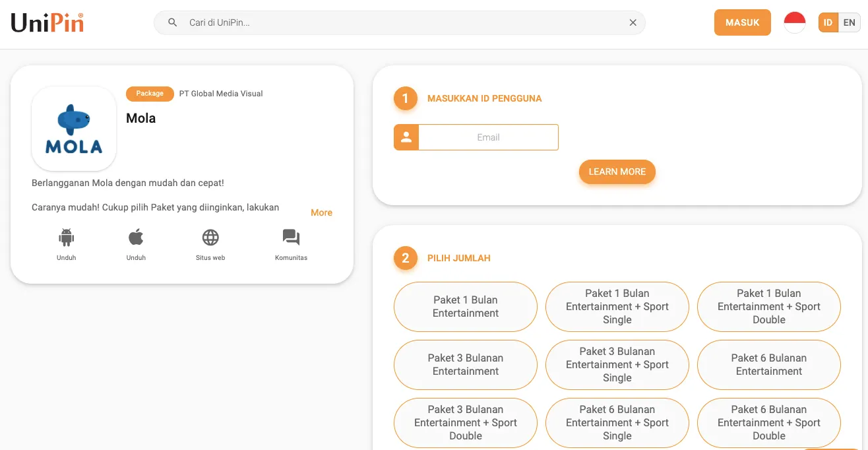Switch language to ID
The height and width of the screenshot is (450, 868).
point(828,22)
